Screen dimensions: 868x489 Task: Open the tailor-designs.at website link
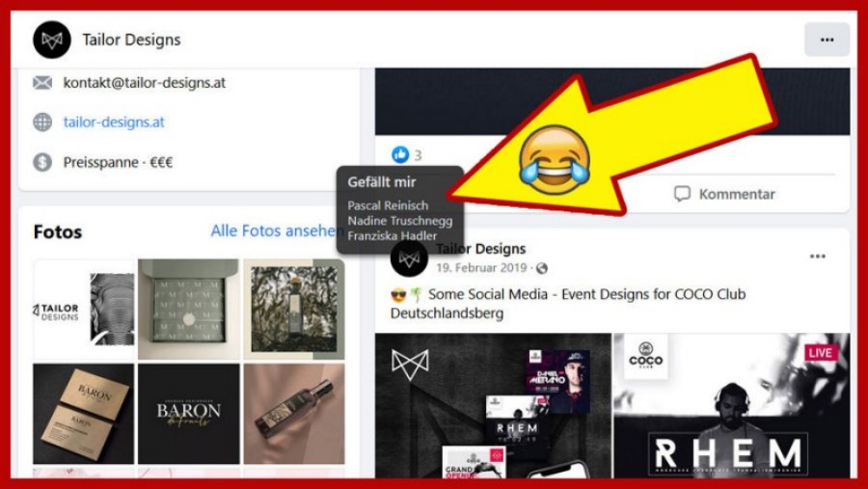[114, 122]
